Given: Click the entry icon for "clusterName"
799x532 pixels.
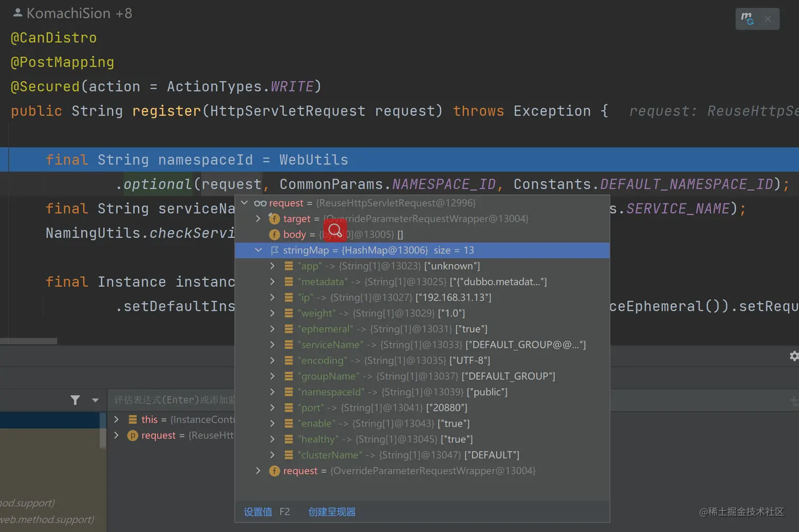Looking at the screenshot, I should click(289, 455).
